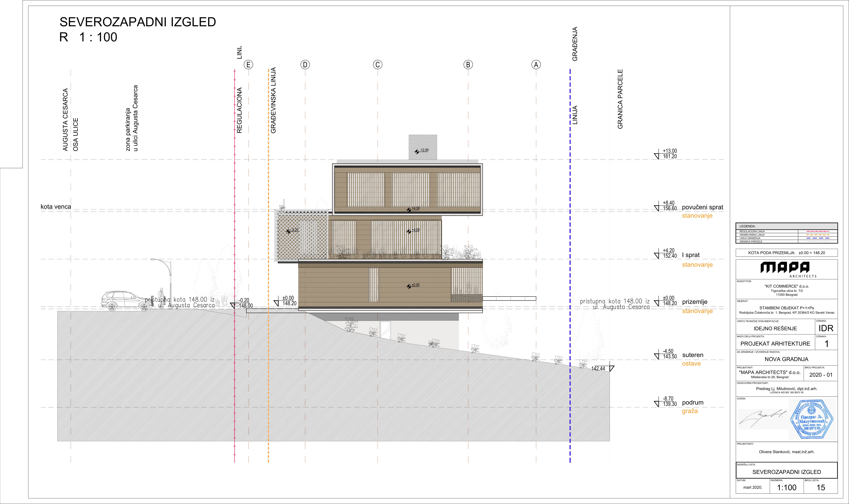Screen dimensions: 849x504
Task: Click the blue Linija građenja legend sample
Action: click(818, 238)
